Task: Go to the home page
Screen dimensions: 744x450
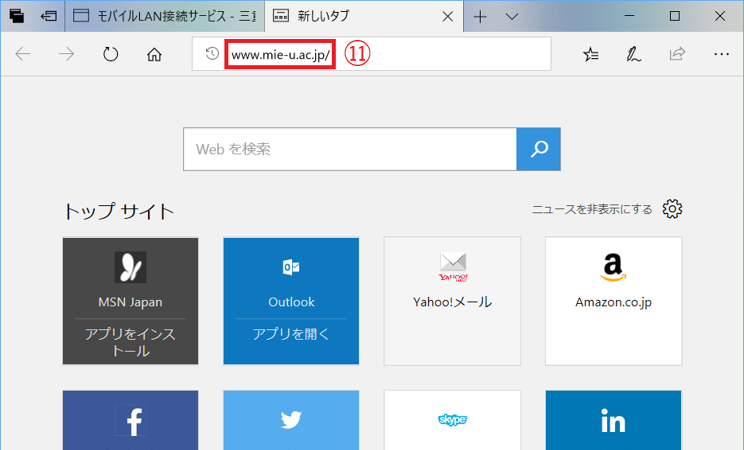Action: click(154, 54)
